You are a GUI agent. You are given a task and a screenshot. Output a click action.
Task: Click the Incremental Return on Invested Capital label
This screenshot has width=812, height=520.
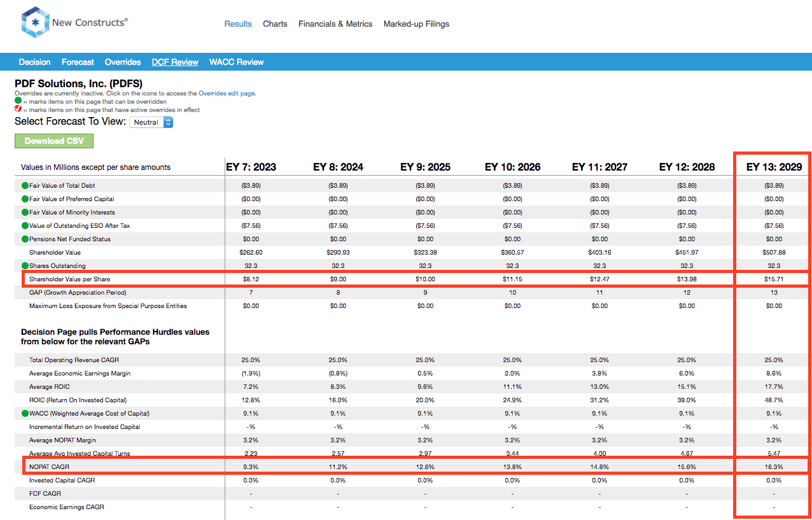click(85, 427)
